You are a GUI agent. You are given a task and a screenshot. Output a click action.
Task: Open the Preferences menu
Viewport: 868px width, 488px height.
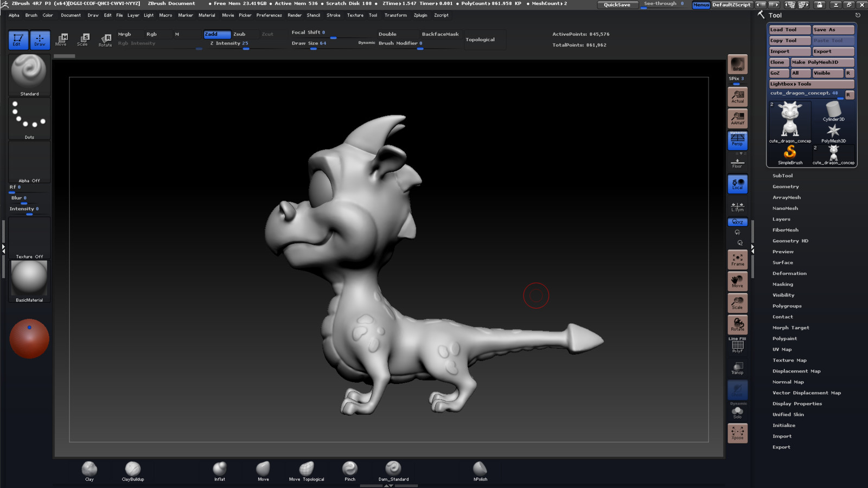[269, 15]
